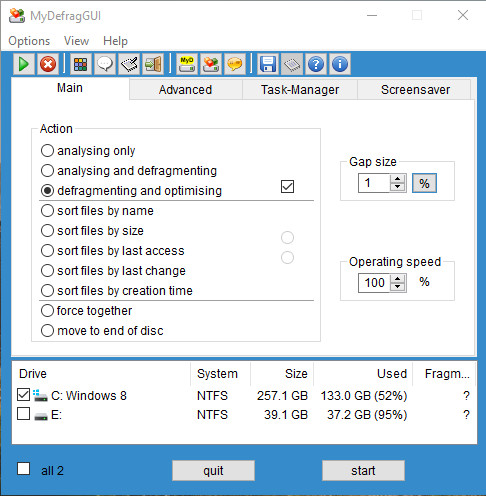The height and width of the screenshot is (496, 486).
Task: Click the memory chip with pen icon
Action: coord(129,64)
